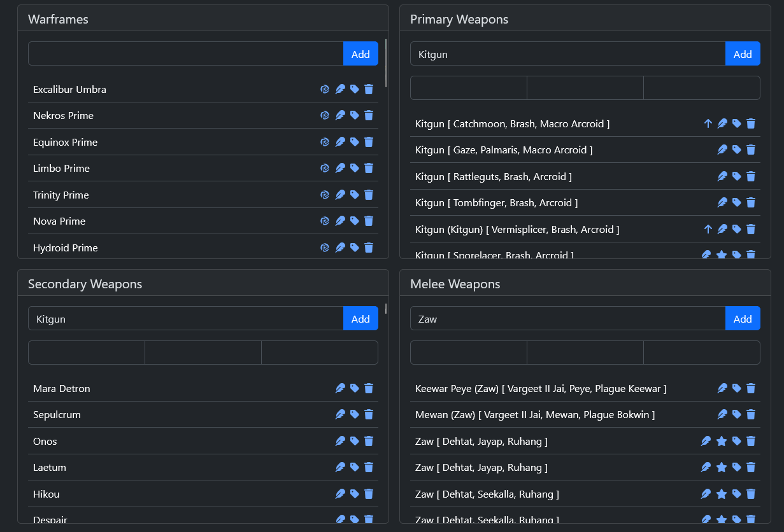Screen dimensions: 784x532
Task: Click the tag icon for Kitgun Rattleguts
Action: [737, 177]
